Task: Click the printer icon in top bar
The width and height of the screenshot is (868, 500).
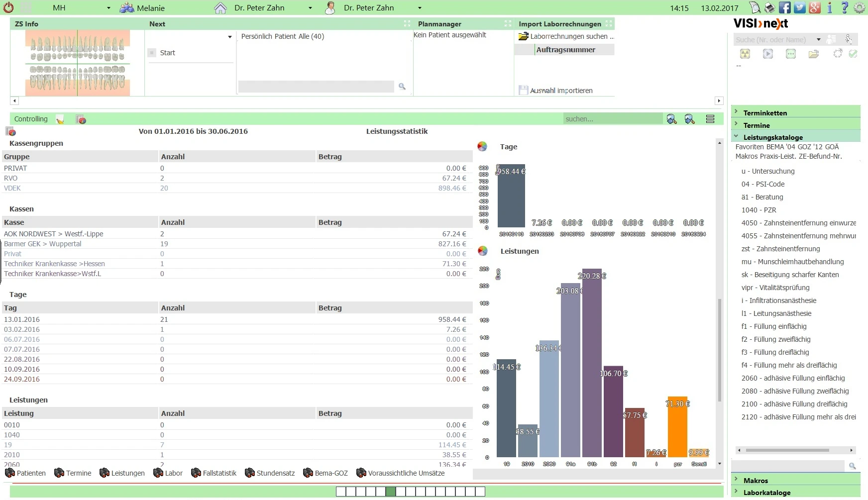Action: [x=770, y=7]
